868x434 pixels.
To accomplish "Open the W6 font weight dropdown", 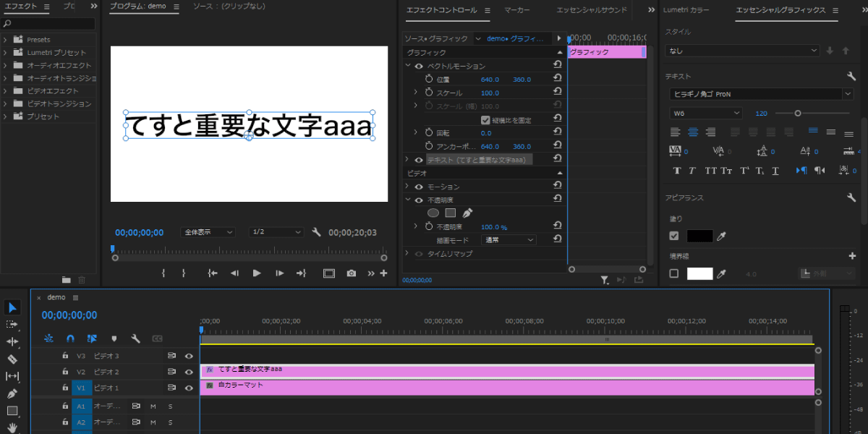I will coord(706,113).
